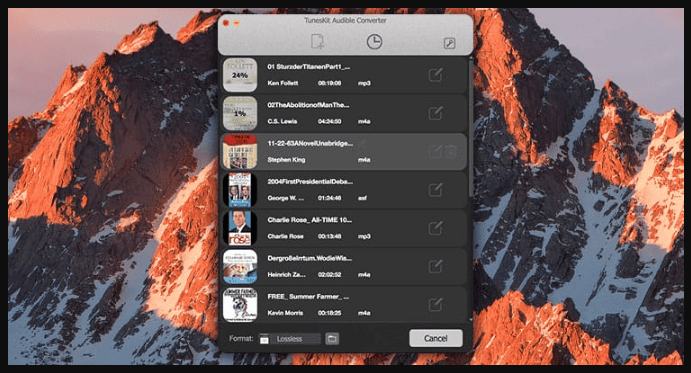Minimize the TunesKit window with yellow button
Image resolution: width=691 pixels, height=373 pixels.
(x=236, y=23)
